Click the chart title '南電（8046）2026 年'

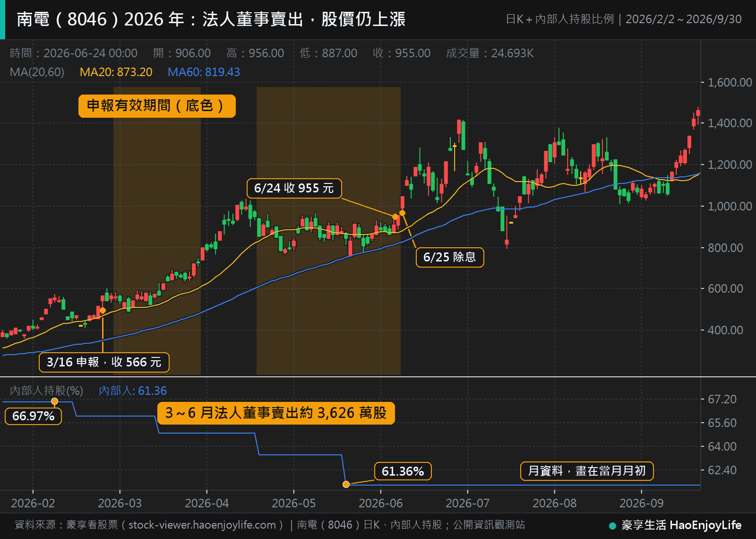[x=101, y=19]
